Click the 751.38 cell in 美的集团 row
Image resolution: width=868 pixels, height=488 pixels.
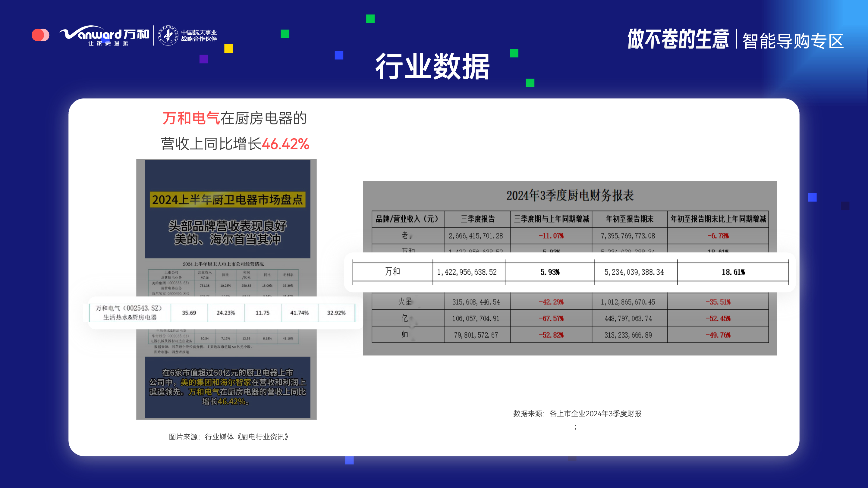click(205, 286)
